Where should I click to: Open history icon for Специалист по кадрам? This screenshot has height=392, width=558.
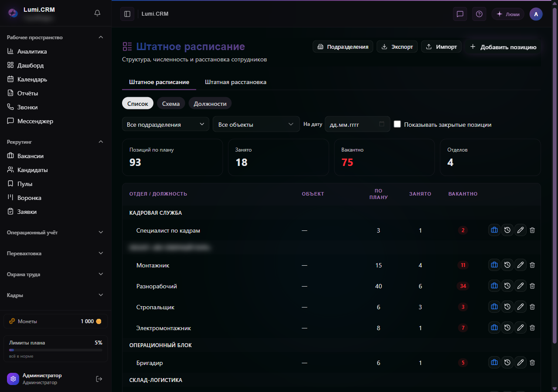tap(507, 230)
